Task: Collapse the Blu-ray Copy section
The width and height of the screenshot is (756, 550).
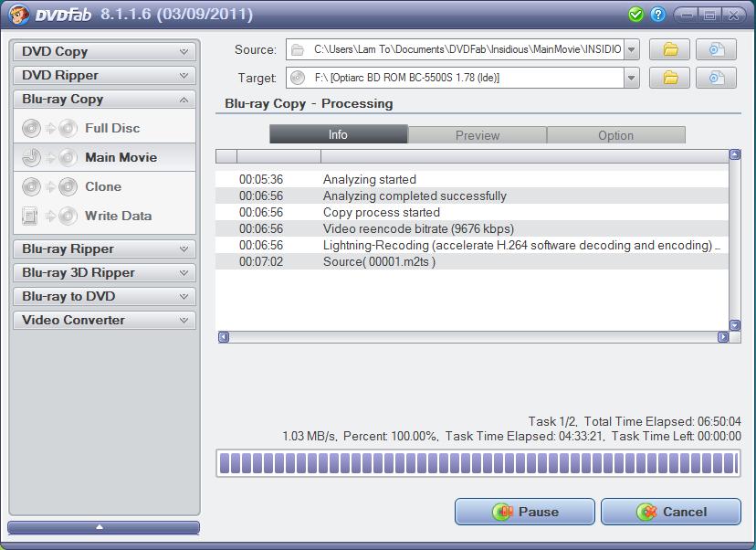Action: [105, 100]
